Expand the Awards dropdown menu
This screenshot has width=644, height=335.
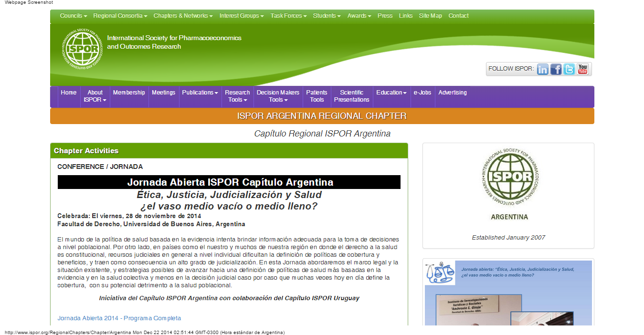click(359, 16)
